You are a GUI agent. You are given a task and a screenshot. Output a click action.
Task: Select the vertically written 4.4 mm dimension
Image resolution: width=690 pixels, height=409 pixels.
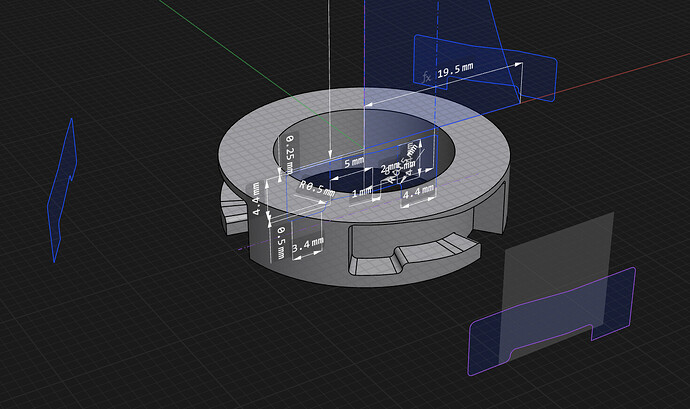pyautogui.click(x=257, y=199)
